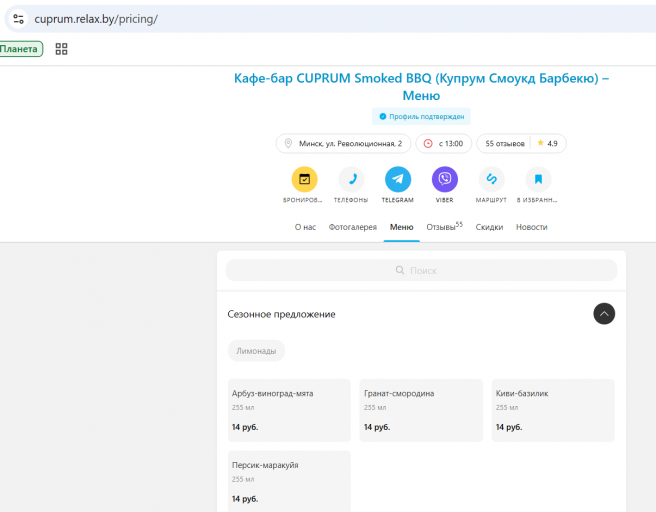This screenshot has width=656, height=512.
Task: Open the Telegram contact icon
Action: click(398, 179)
